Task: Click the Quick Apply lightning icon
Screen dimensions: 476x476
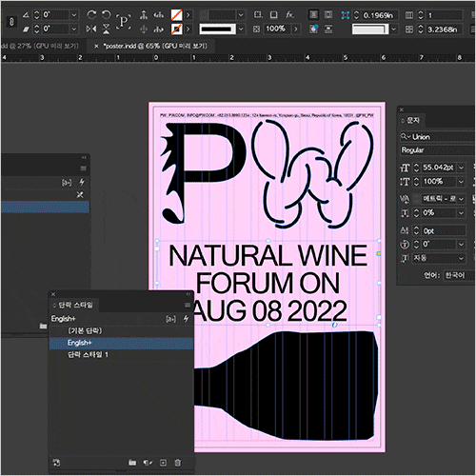Action: tap(186, 319)
